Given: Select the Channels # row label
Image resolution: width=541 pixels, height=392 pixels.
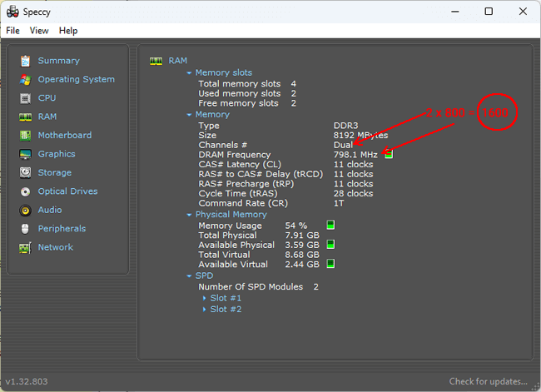Looking at the screenshot, I should (x=222, y=145).
